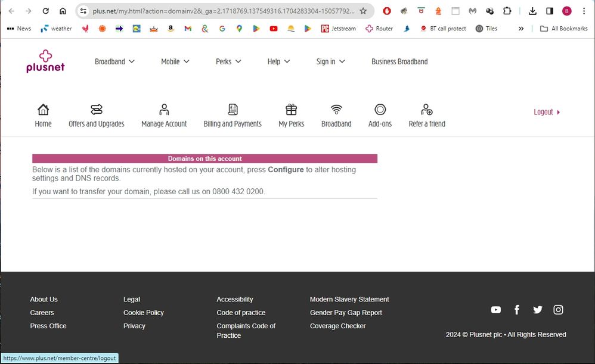Expand the Mobile dropdown menu
The width and height of the screenshot is (595, 364).
click(175, 61)
